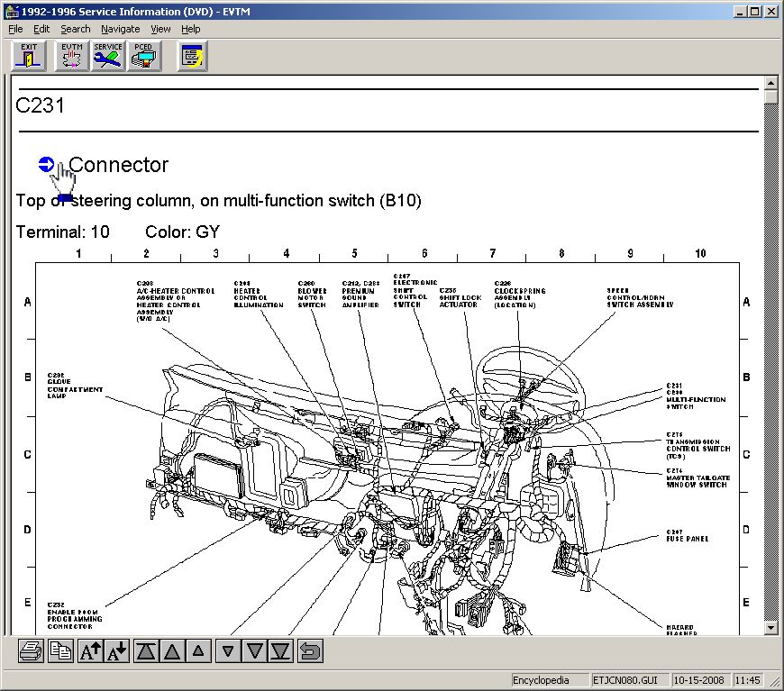Click the Connector link text

click(x=118, y=165)
